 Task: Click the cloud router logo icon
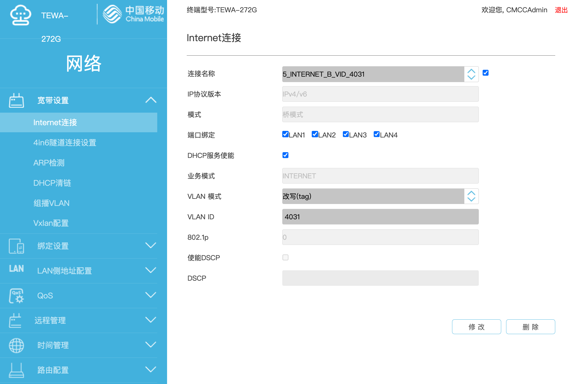pos(20,15)
